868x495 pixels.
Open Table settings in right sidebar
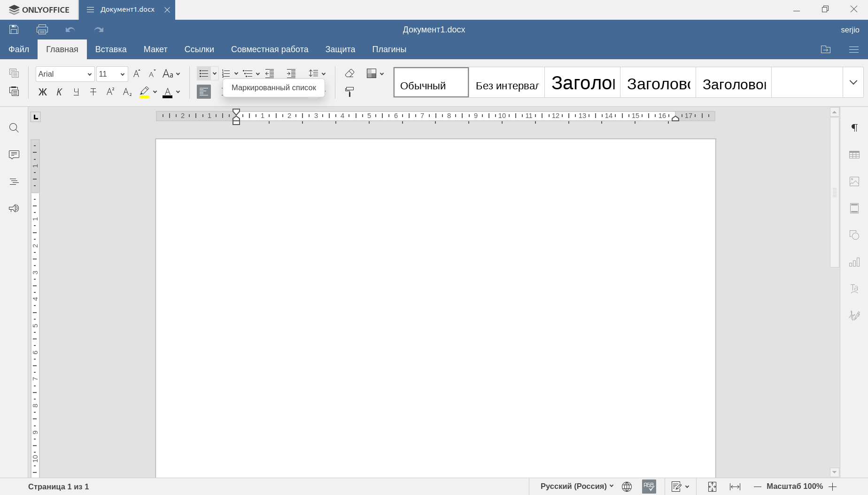pos(854,155)
